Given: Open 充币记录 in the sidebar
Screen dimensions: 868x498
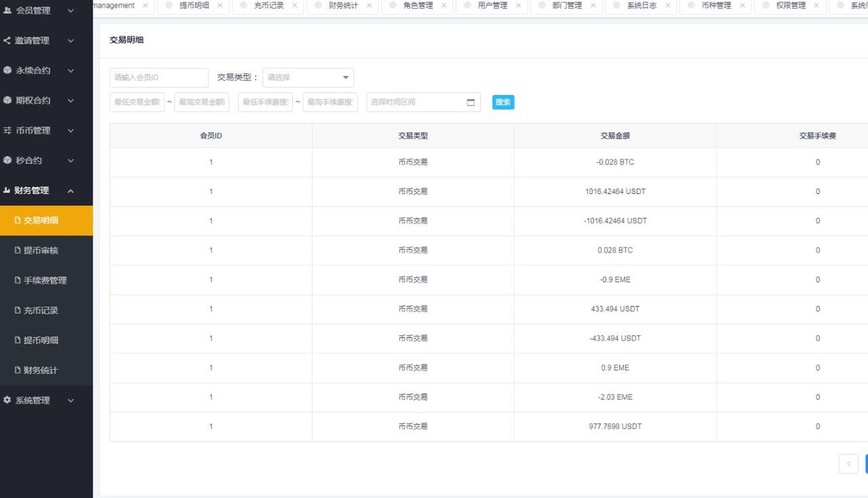Looking at the screenshot, I should coord(46,311).
